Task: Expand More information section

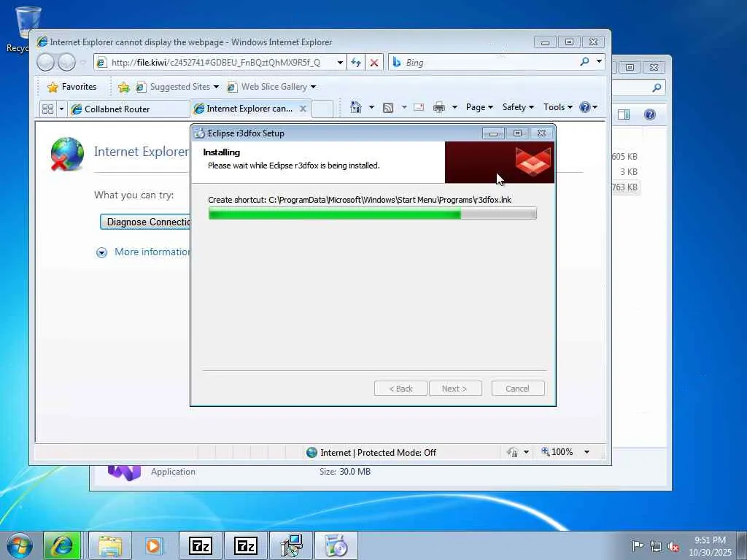Action: pyautogui.click(x=143, y=252)
